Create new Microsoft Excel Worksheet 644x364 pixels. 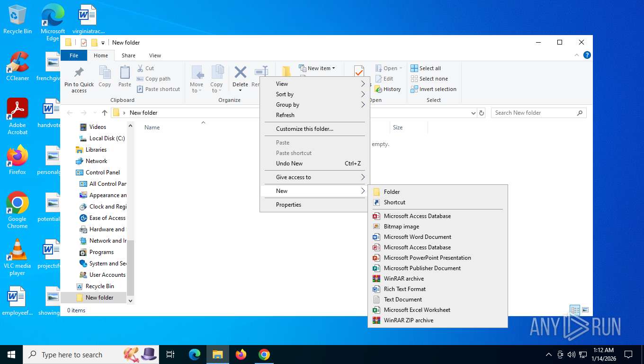[438, 310]
